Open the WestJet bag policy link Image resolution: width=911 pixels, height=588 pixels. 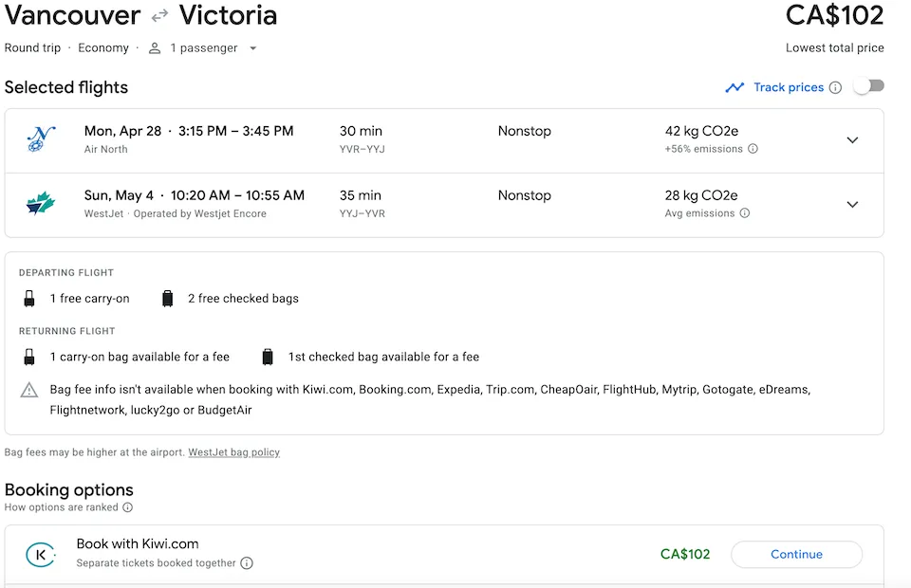click(233, 452)
